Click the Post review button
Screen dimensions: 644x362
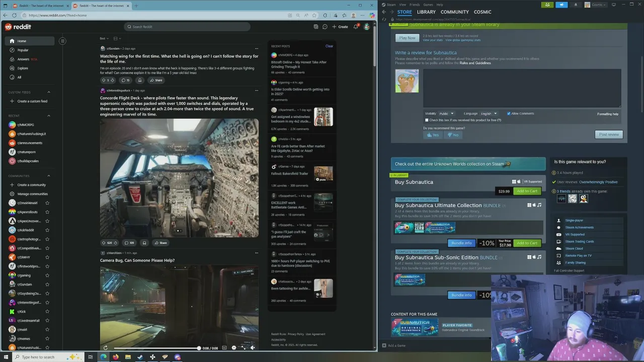pyautogui.click(x=609, y=134)
